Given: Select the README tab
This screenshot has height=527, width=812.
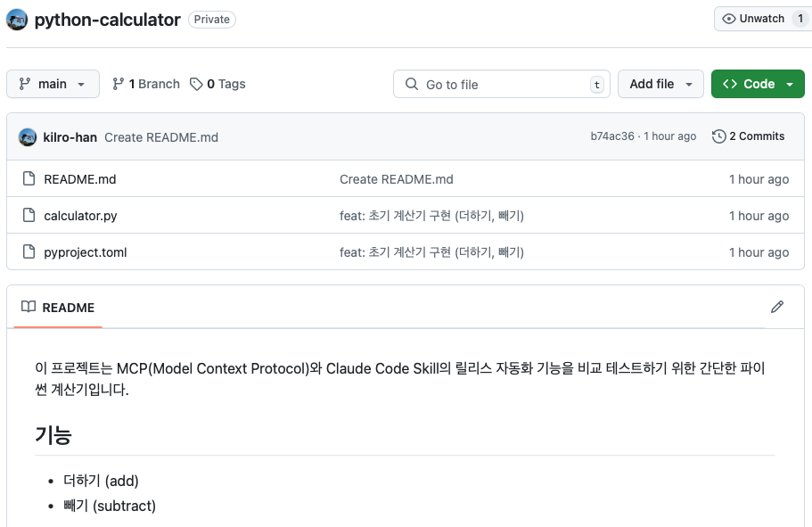Looking at the screenshot, I should [x=58, y=308].
